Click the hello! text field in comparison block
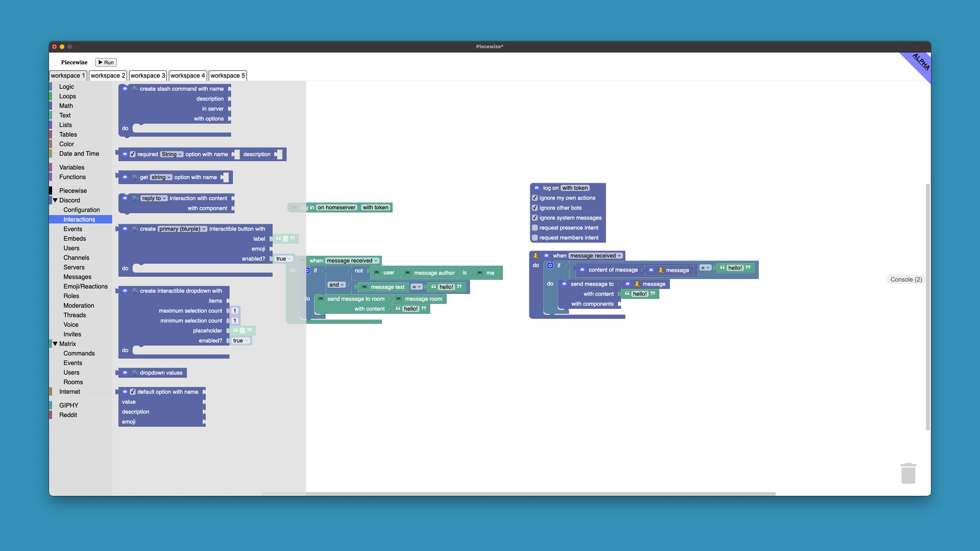The width and height of the screenshot is (980, 551). pyautogui.click(x=734, y=268)
